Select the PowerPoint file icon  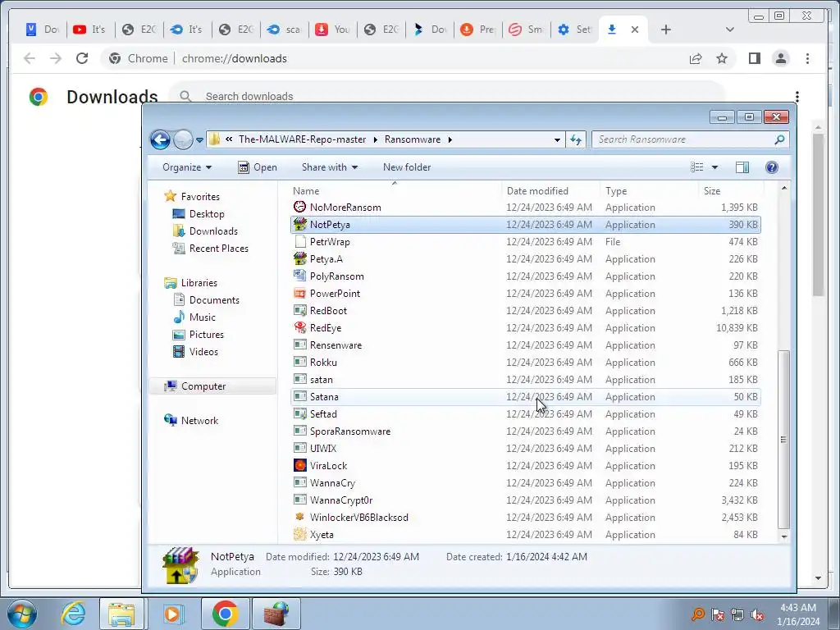click(x=300, y=293)
